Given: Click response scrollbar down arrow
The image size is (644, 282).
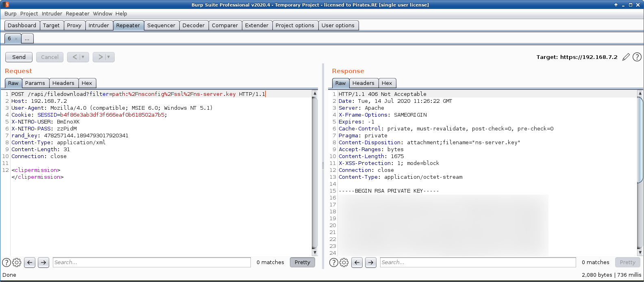Looking at the screenshot, I should (640, 253).
